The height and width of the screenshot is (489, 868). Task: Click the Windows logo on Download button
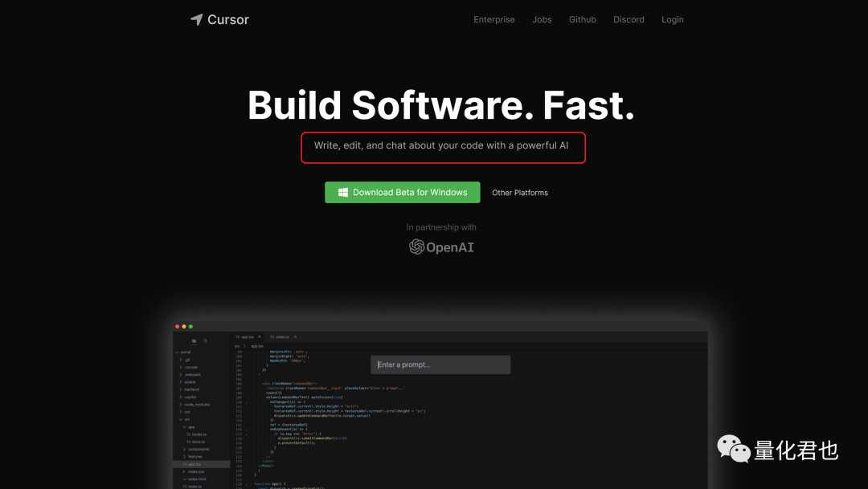(x=342, y=193)
